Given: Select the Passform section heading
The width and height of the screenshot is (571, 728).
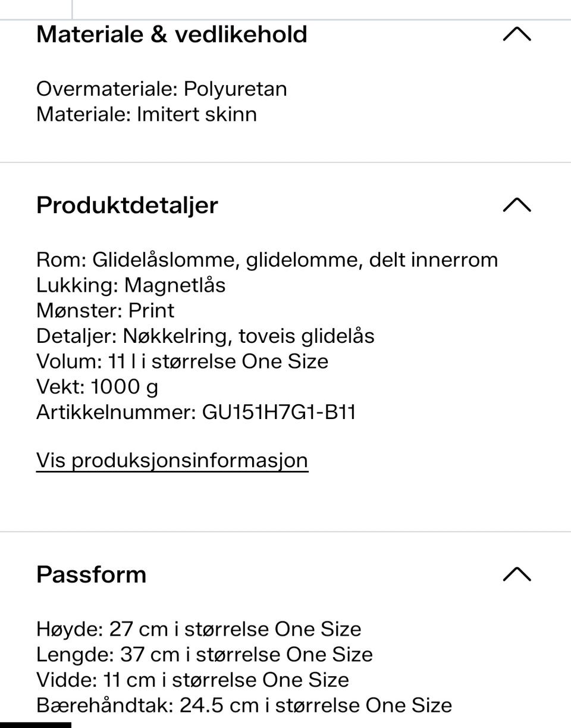Looking at the screenshot, I should (91, 574).
